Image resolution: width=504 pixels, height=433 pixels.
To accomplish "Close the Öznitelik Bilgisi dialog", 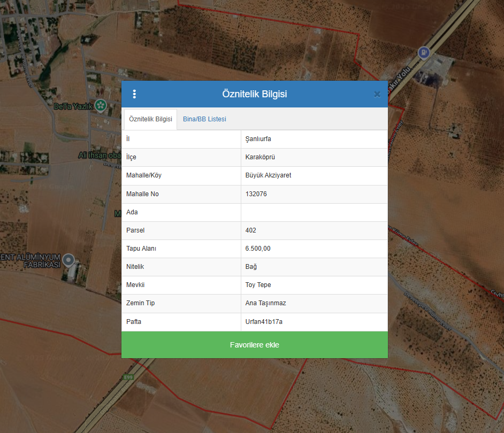I will 377,94.
